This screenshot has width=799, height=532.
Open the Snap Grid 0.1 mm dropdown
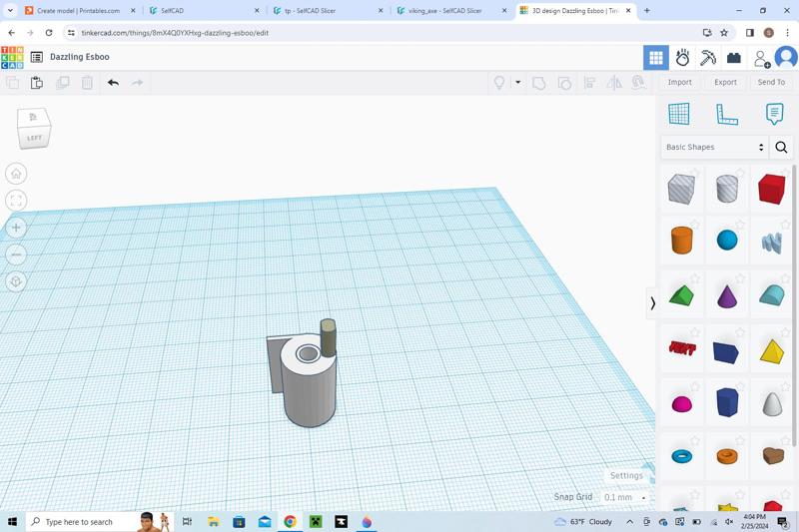point(624,497)
